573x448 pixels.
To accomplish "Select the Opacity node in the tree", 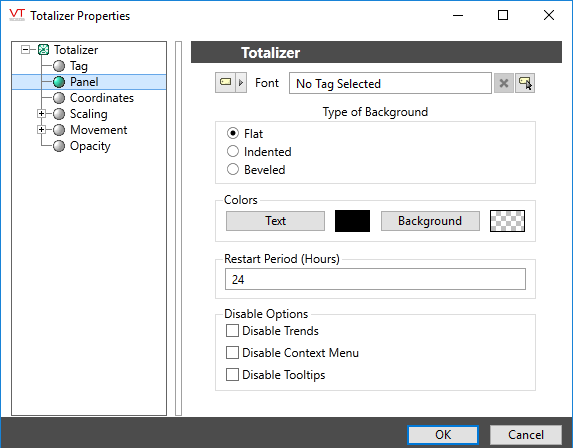I will [90, 146].
